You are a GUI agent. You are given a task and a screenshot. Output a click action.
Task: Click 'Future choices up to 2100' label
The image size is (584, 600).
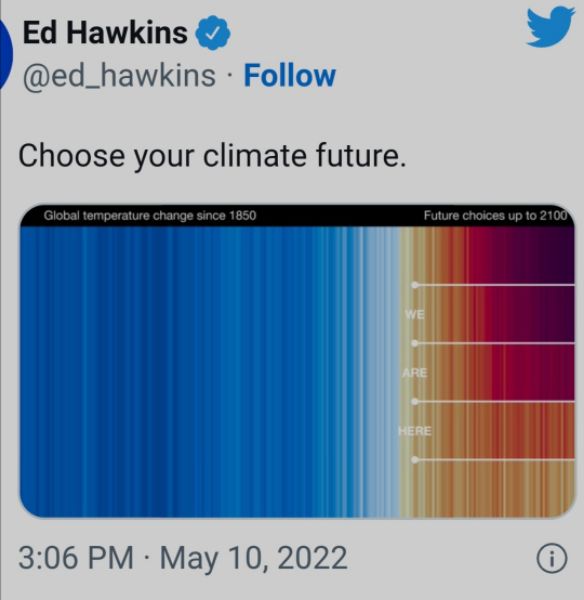(x=495, y=216)
